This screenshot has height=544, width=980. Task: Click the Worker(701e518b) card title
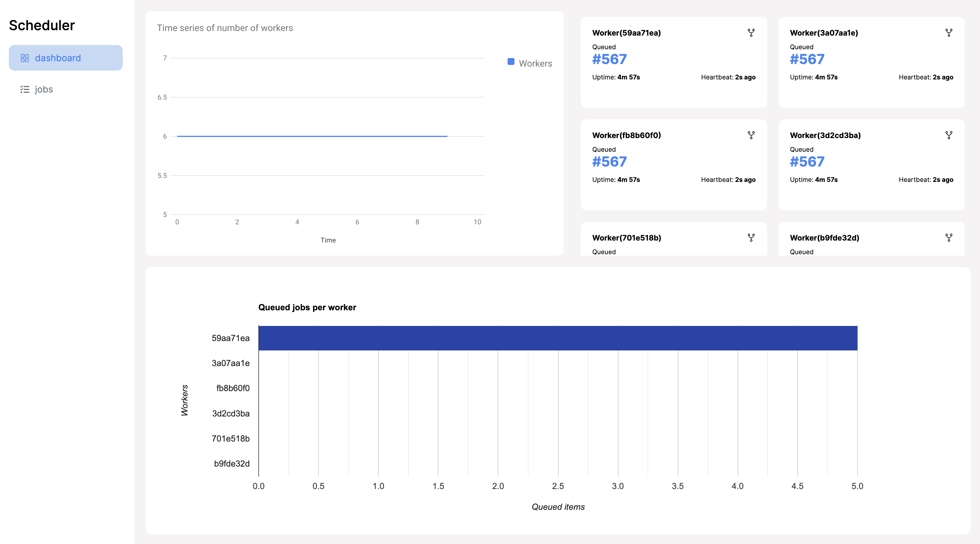626,238
